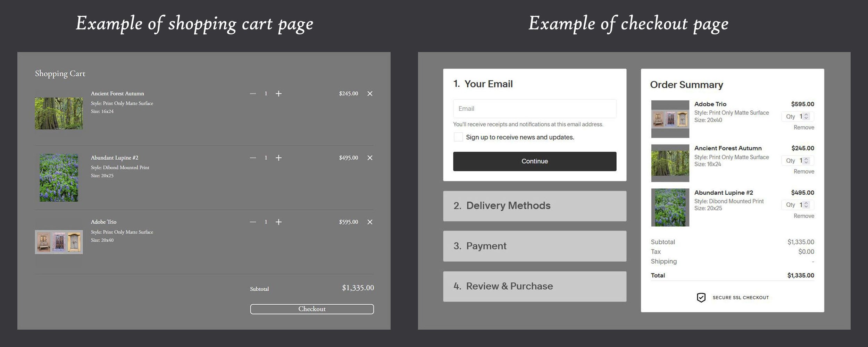Remove Adobe Trio from Order Summary
Viewport: 868px width, 347px height.
[804, 128]
